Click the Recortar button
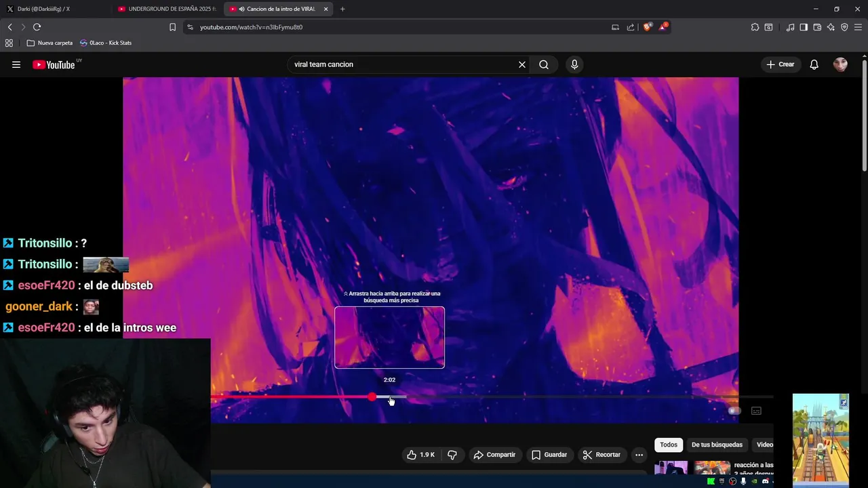The width and height of the screenshot is (868, 488). pos(601,455)
